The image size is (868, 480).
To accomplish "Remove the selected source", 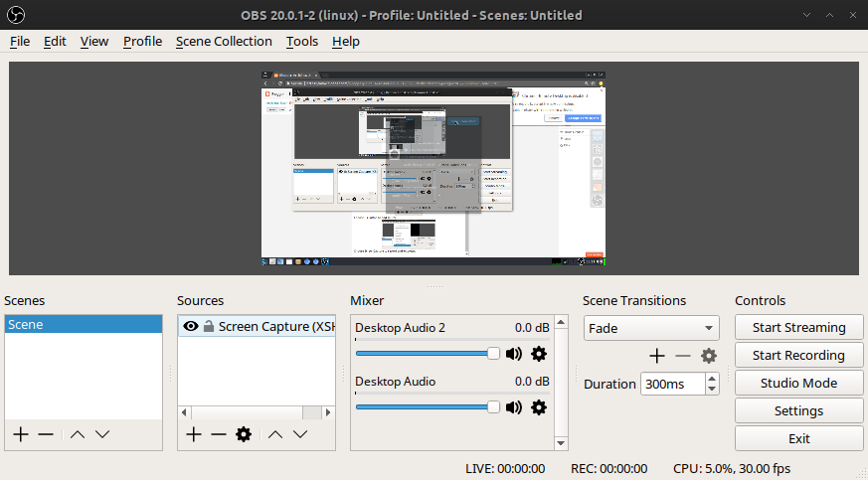I will click(x=219, y=434).
